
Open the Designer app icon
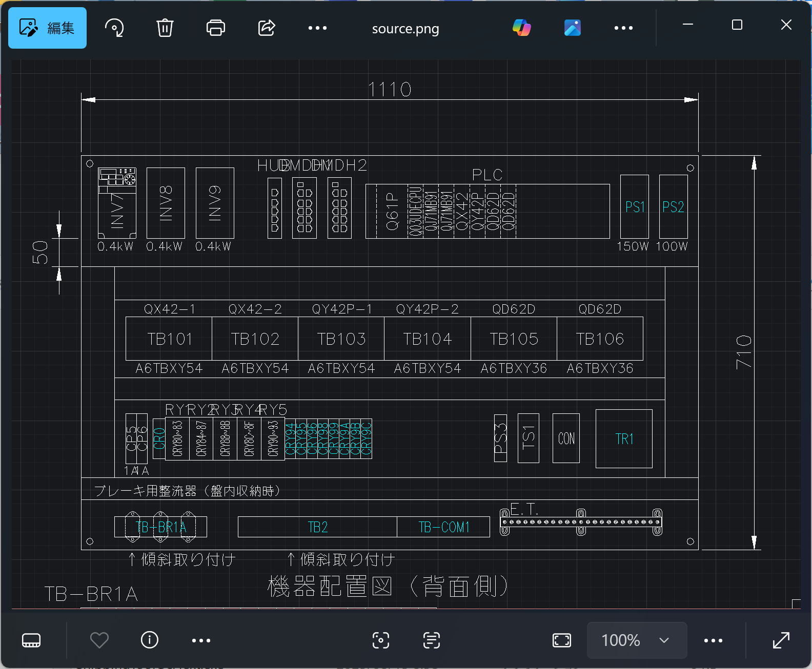(x=572, y=28)
